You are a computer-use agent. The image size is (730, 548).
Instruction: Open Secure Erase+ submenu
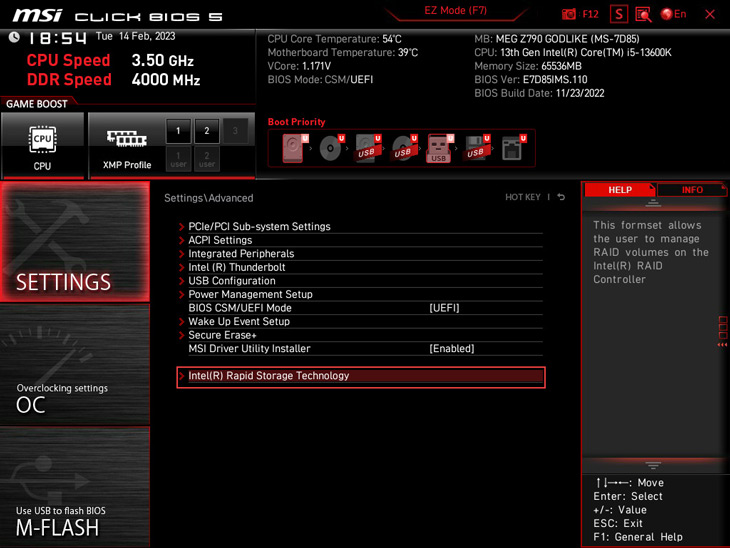(x=360, y=335)
